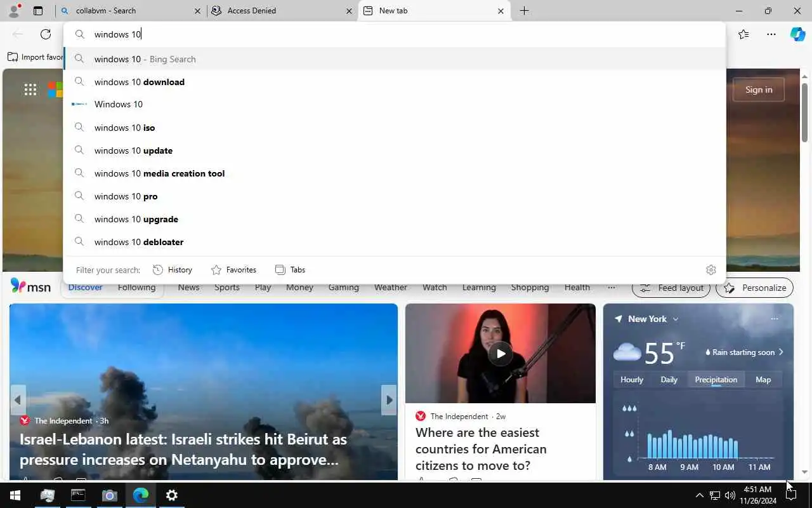Filter search by Favorites

[234, 270]
